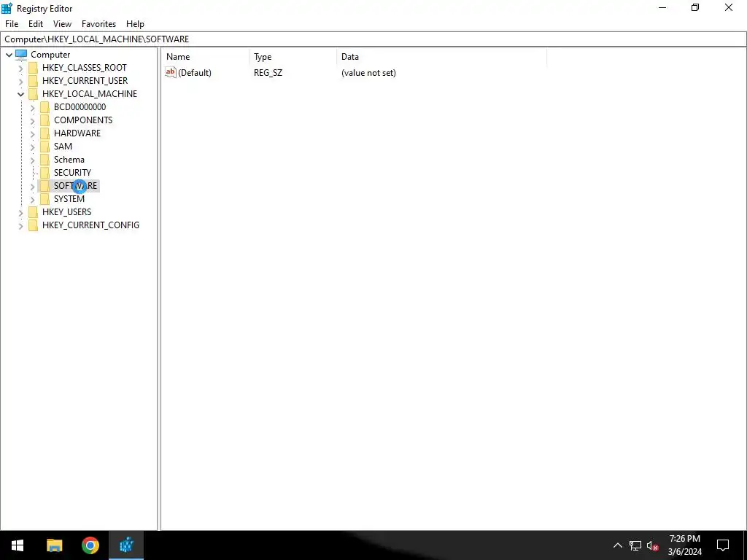Click the HKEY_CLASSES_ROOT folder icon
Viewport: 747px width, 560px height.
click(x=34, y=68)
